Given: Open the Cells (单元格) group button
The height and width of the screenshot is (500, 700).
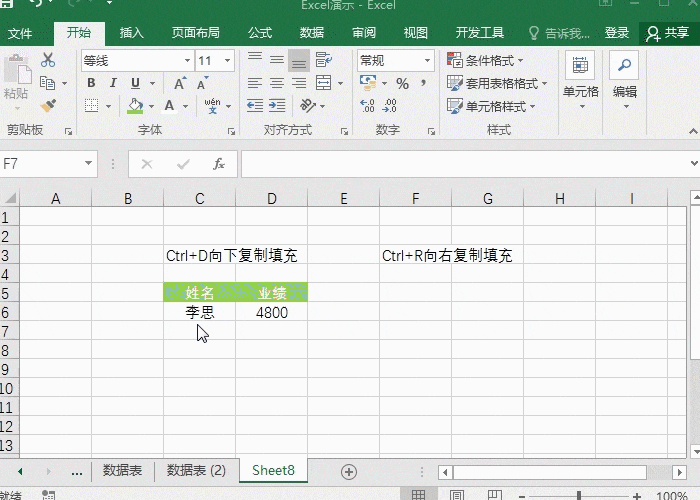Looking at the screenshot, I should coord(580,82).
